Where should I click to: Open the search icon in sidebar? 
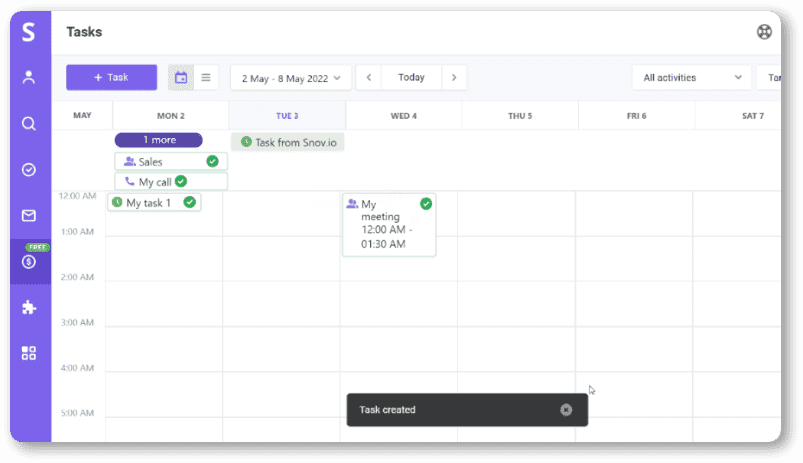(29, 124)
